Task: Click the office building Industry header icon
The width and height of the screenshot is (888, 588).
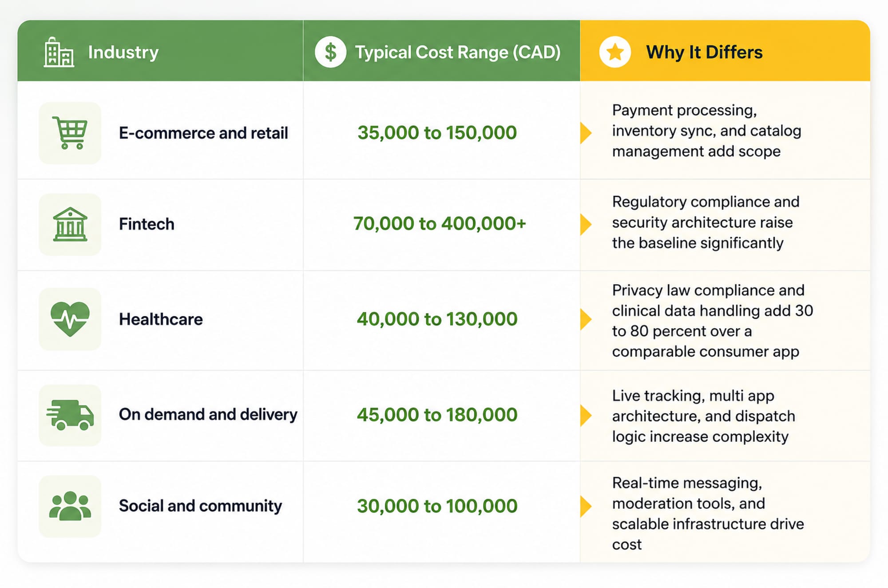Action: point(59,52)
